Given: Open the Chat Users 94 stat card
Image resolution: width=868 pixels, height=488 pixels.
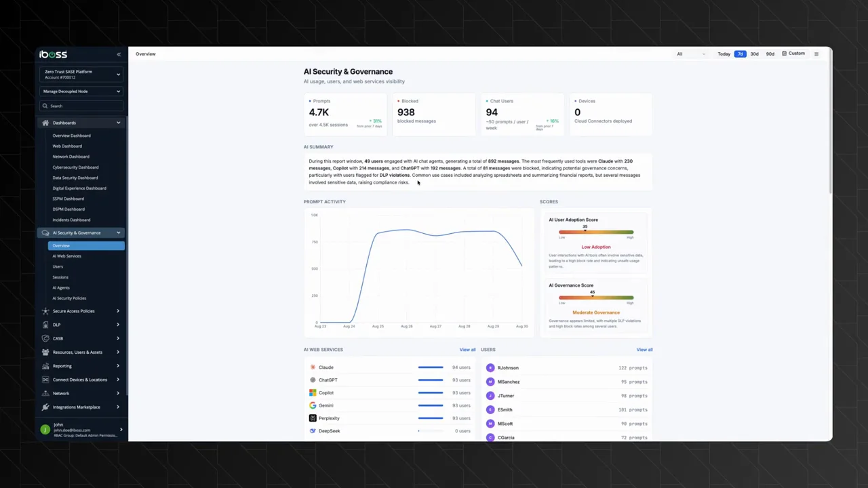Looking at the screenshot, I should (x=522, y=115).
